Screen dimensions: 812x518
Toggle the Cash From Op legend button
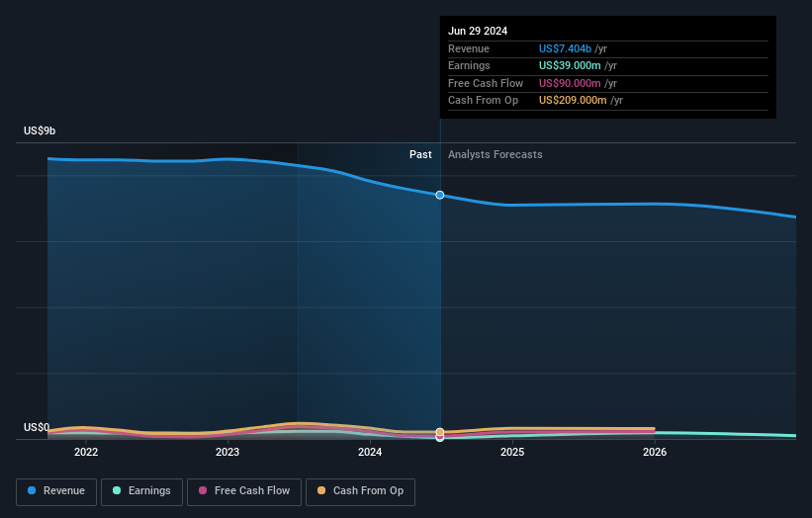click(x=360, y=491)
